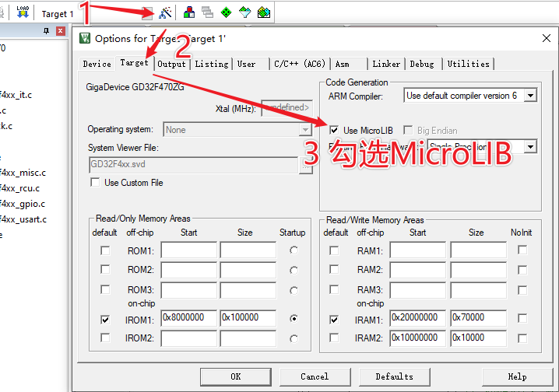Check the ROM1 default checkbox
Viewport: 559px width, 392px height.
[x=105, y=250]
